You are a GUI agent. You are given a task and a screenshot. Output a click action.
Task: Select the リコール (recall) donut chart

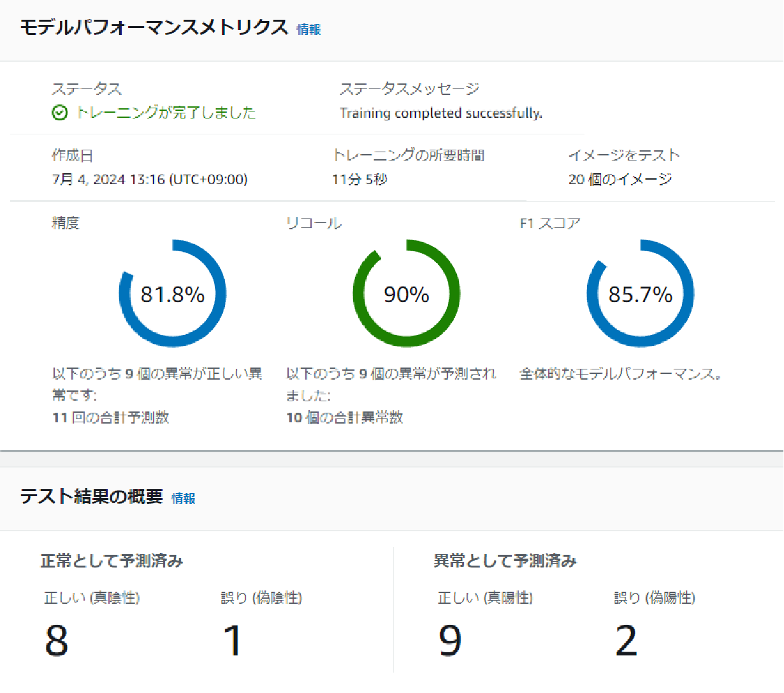tap(406, 293)
